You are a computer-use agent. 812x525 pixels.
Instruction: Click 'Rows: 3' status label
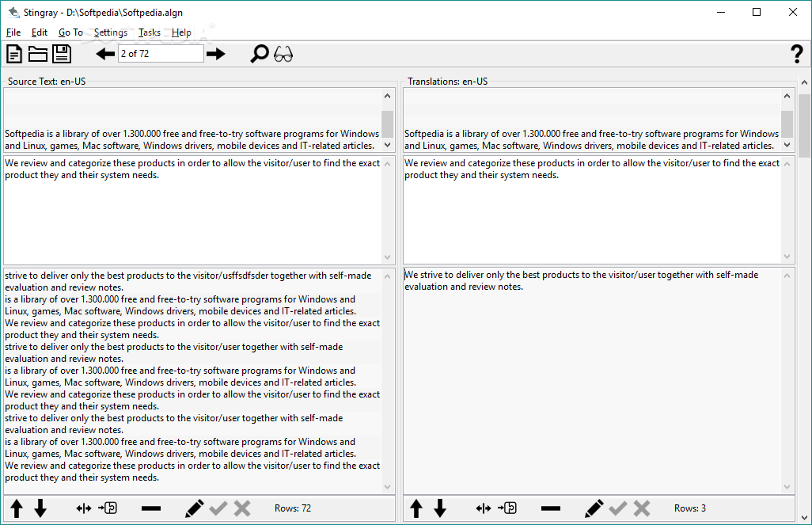coord(690,508)
